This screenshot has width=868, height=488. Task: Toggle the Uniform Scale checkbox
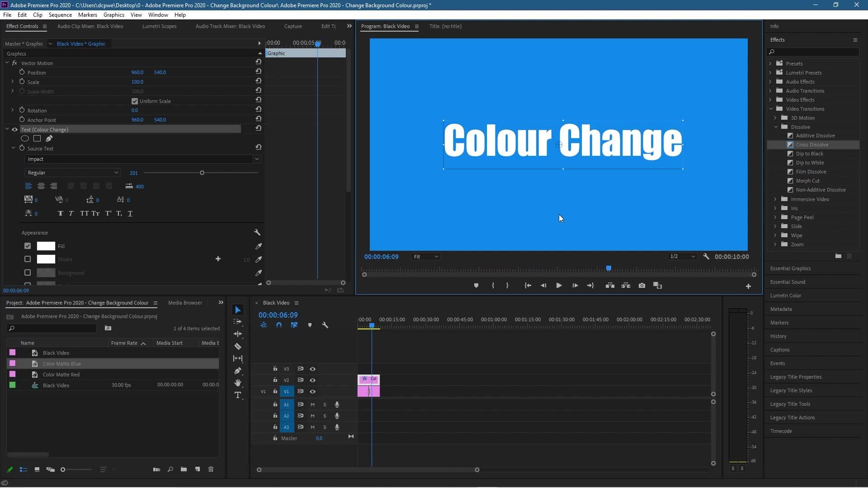point(135,101)
